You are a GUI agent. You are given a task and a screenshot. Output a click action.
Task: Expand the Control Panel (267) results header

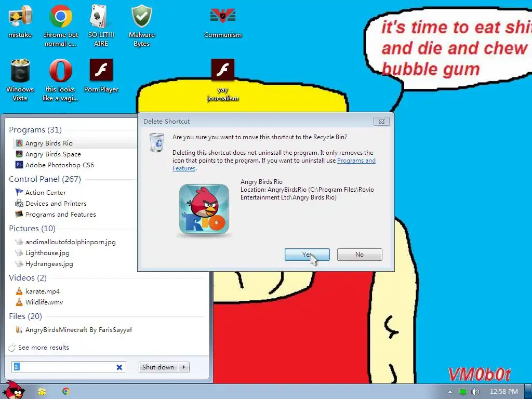pos(45,179)
